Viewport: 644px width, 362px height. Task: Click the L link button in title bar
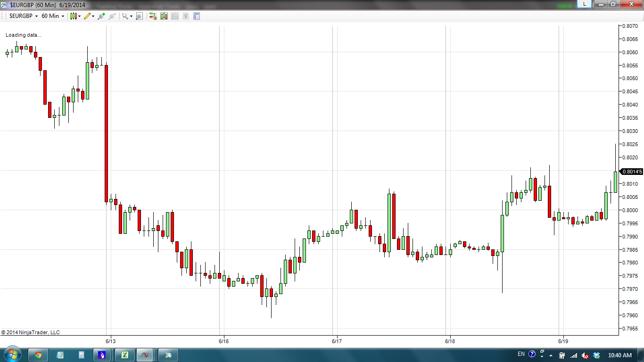585,4
